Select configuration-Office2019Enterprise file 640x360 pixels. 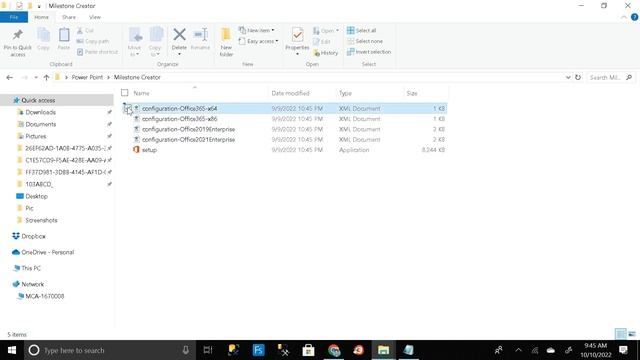(189, 129)
